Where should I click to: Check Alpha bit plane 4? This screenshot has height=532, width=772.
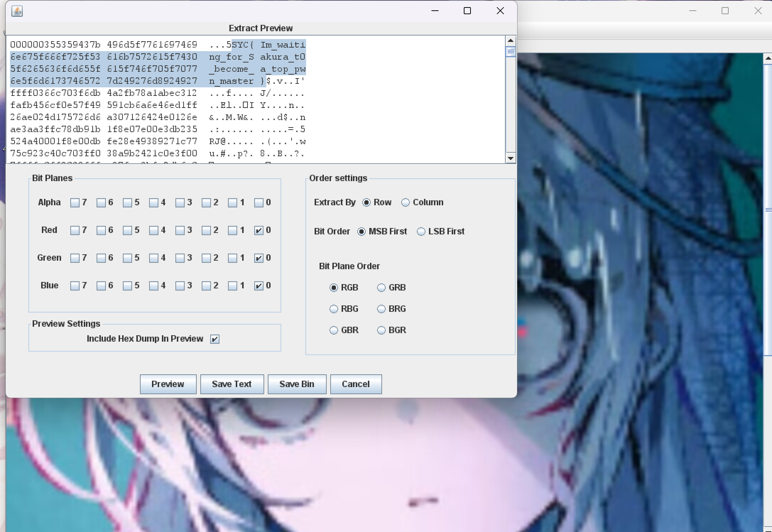point(153,203)
